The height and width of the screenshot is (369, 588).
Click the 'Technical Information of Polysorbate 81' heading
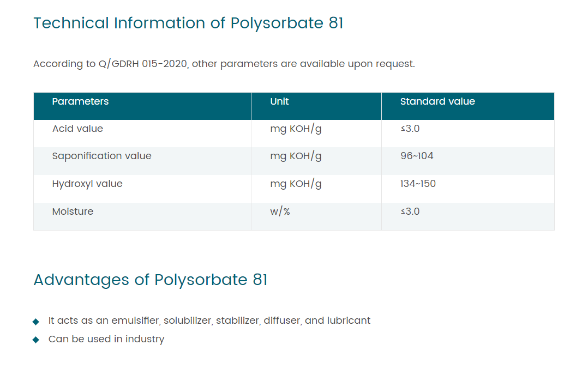coord(188,23)
